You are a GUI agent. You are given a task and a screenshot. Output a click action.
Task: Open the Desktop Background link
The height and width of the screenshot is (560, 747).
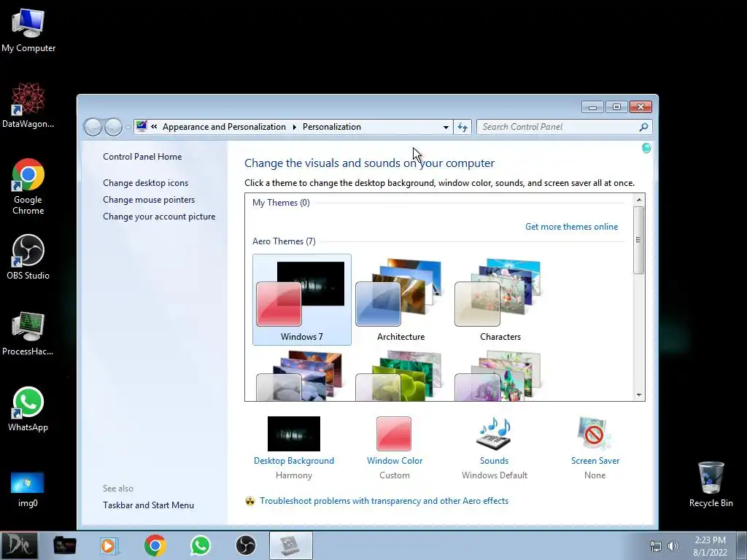(x=293, y=461)
